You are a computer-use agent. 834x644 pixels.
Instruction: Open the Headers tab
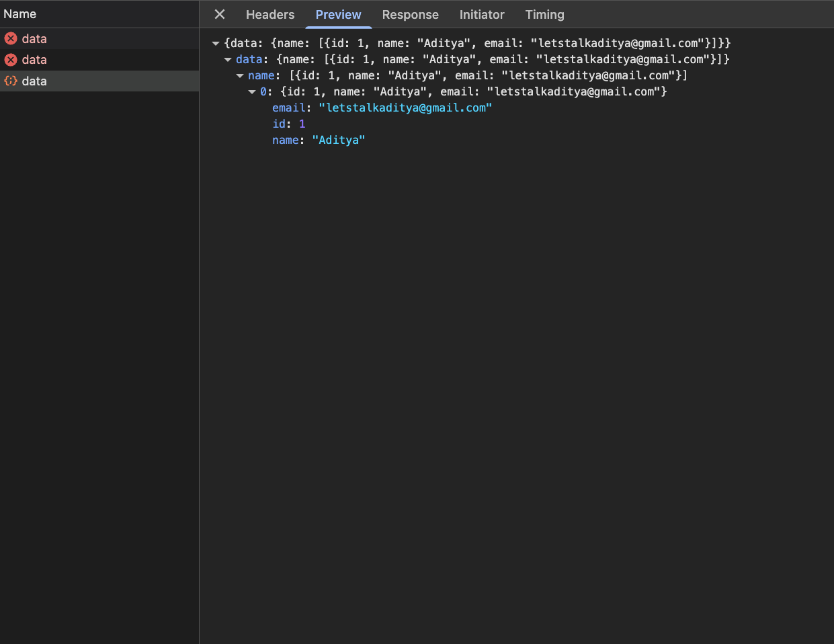click(x=270, y=14)
